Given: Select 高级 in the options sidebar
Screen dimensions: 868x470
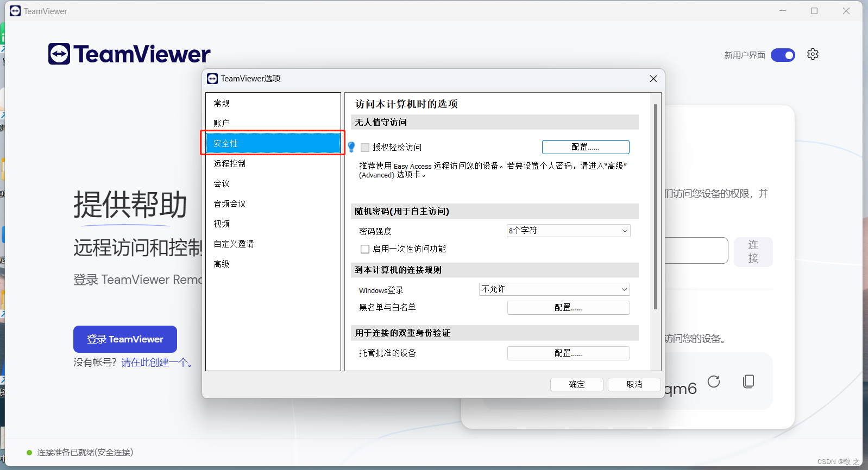Looking at the screenshot, I should pos(273,264).
